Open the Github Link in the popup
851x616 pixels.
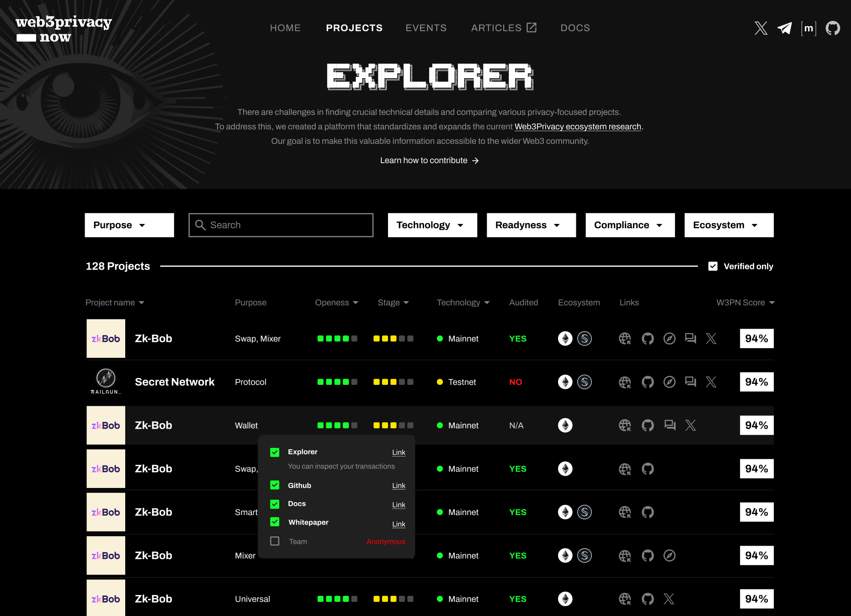coord(399,486)
